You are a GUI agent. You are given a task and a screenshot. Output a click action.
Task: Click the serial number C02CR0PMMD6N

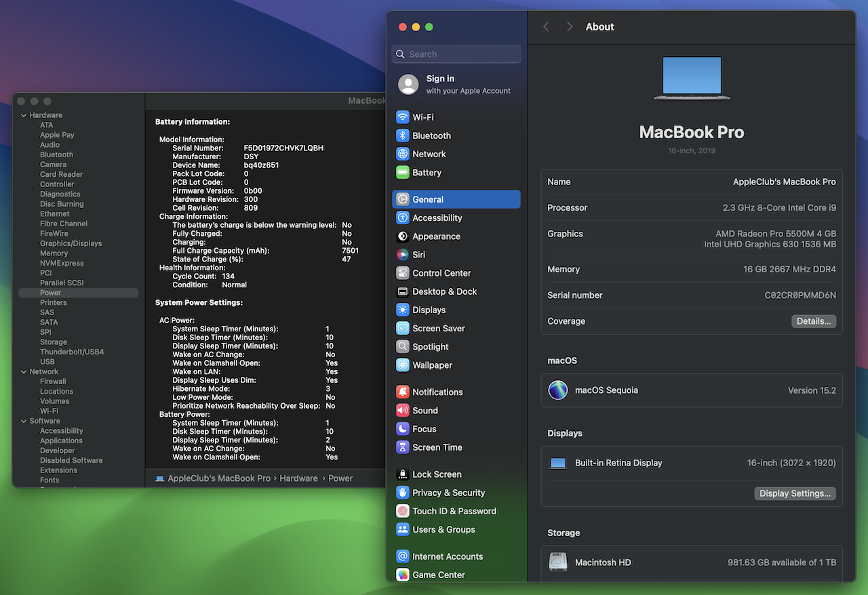[800, 295]
